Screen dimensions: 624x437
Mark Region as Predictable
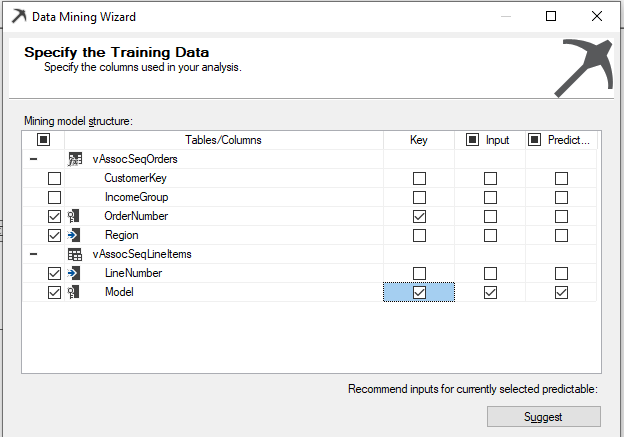[561, 235]
